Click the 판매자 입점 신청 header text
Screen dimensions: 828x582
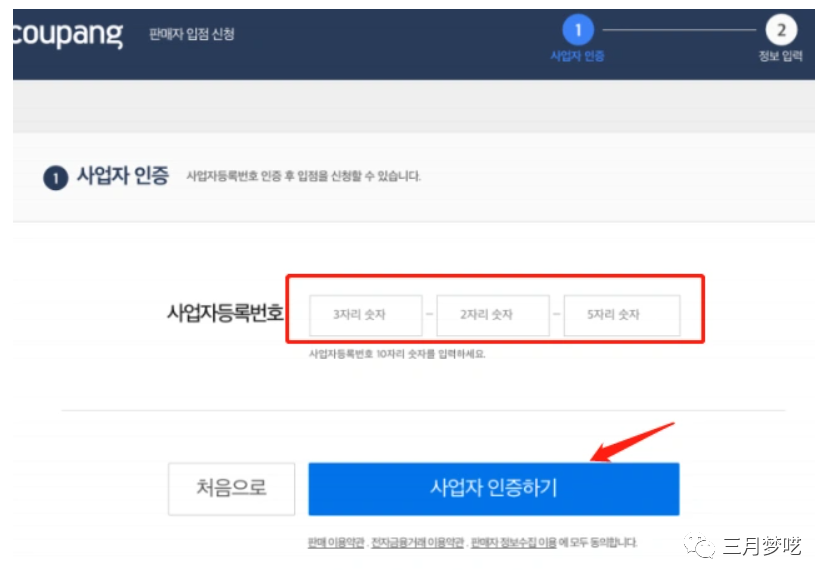coord(192,34)
